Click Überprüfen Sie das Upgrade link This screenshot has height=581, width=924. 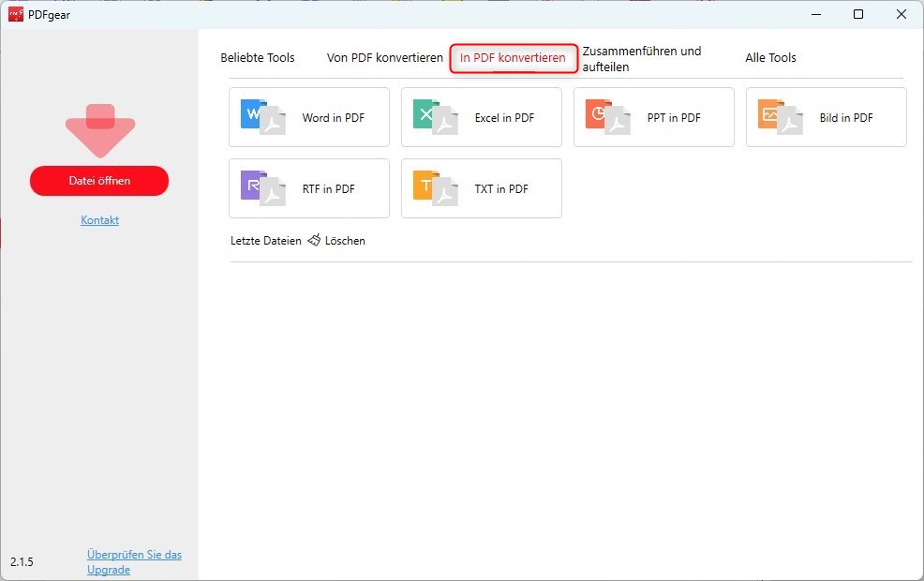coord(134,562)
